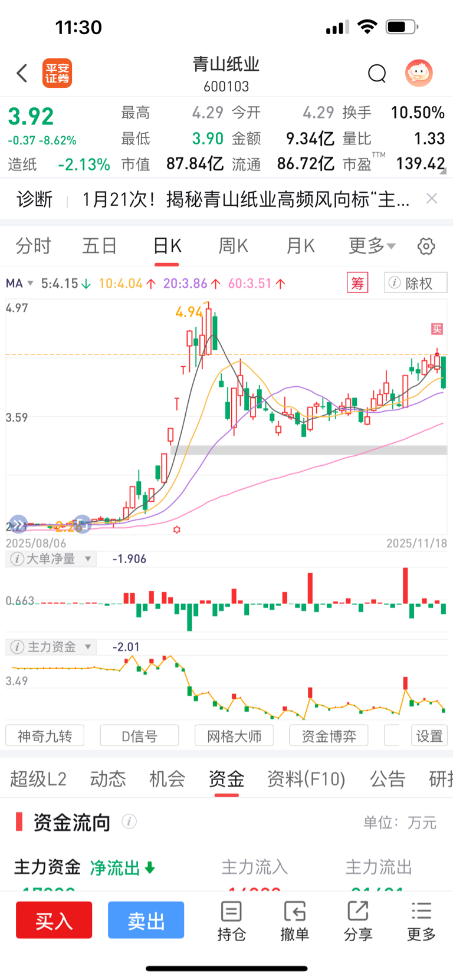The height and width of the screenshot is (980, 453).
Task: Tap the 换手 10.50% value
Action: click(418, 113)
